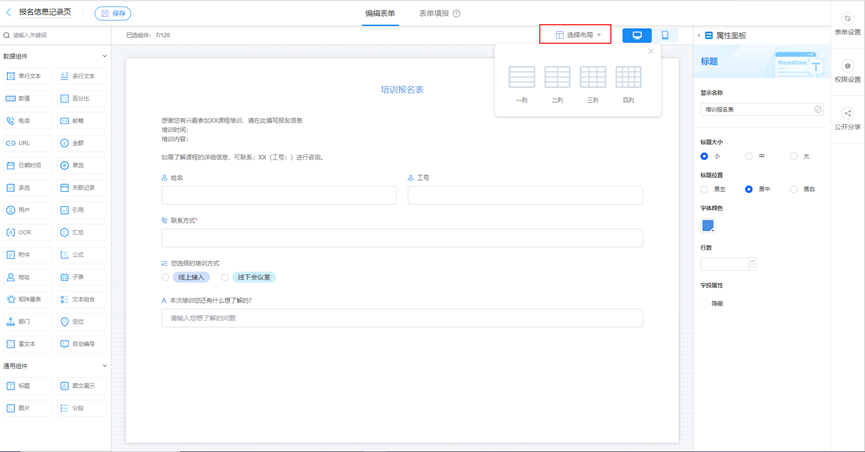Add the 自动编号 auto number component
Screen dimensions: 865x452
[82, 344]
